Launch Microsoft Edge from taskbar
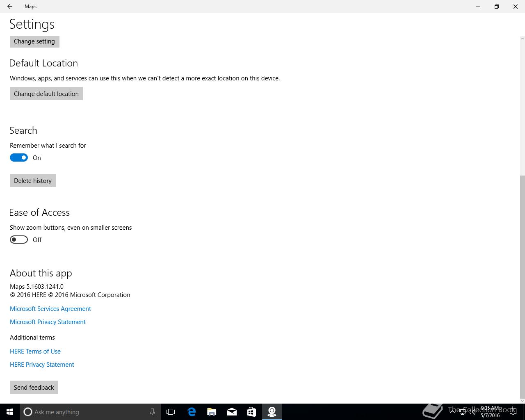 click(x=192, y=412)
